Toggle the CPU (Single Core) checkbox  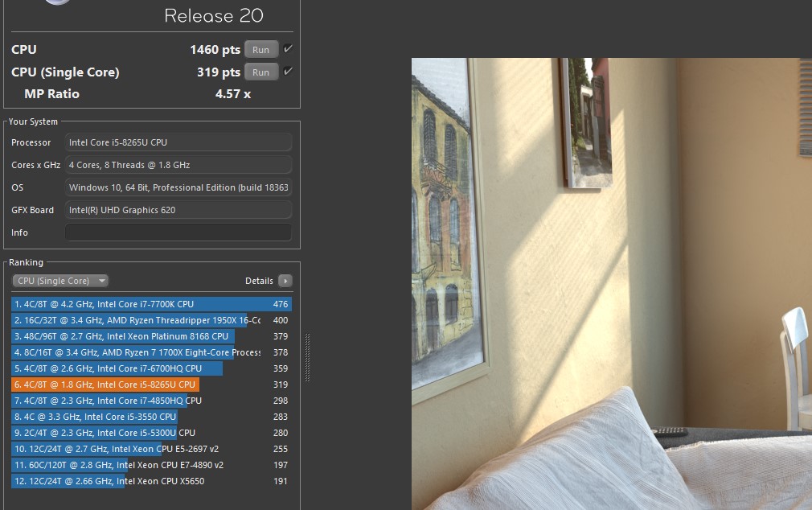pos(288,72)
